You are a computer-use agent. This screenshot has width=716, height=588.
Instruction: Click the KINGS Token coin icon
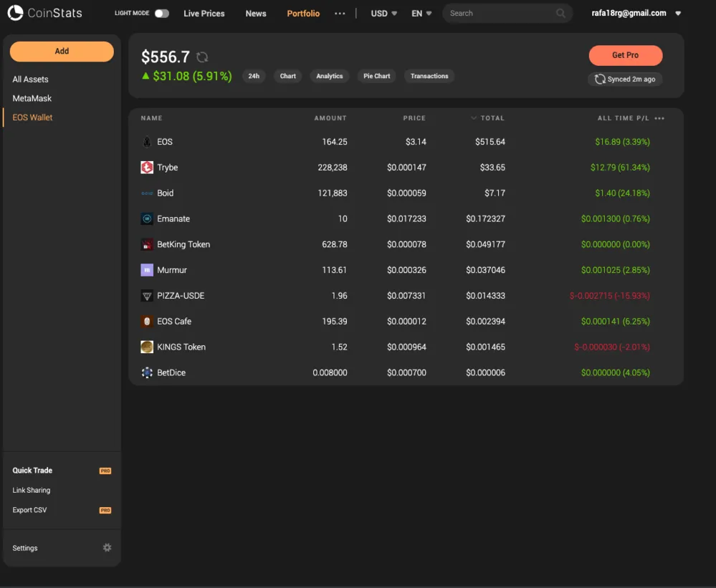point(147,347)
